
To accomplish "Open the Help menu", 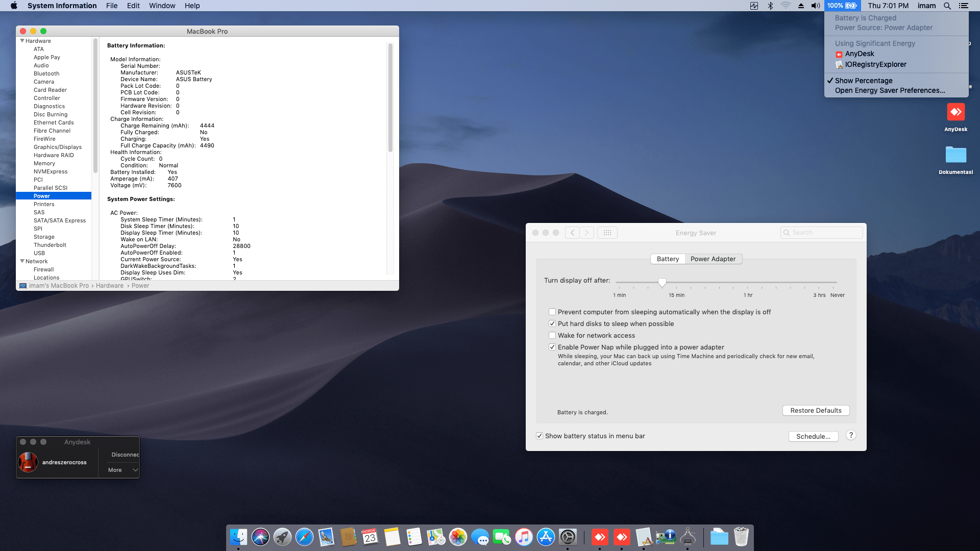I will tap(192, 6).
